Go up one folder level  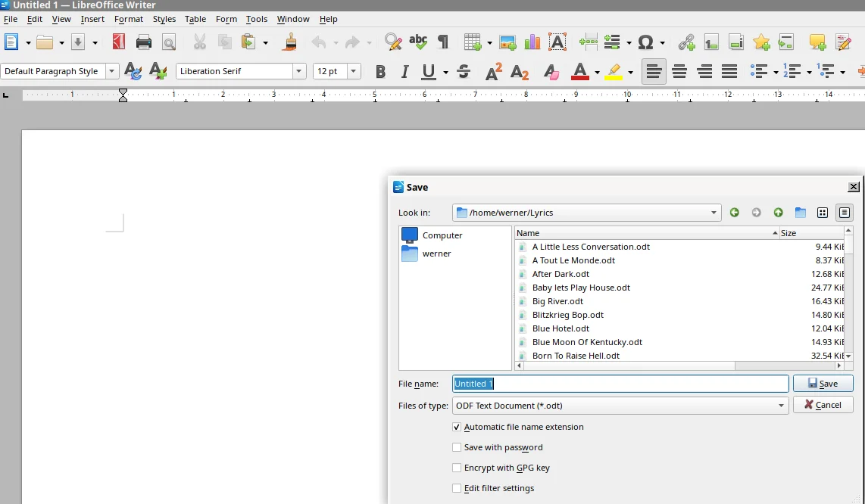[x=779, y=213]
